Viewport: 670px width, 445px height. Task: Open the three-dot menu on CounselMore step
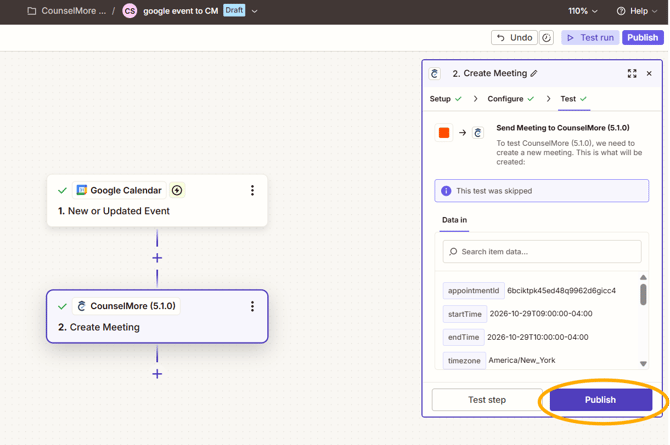click(x=253, y=306)
